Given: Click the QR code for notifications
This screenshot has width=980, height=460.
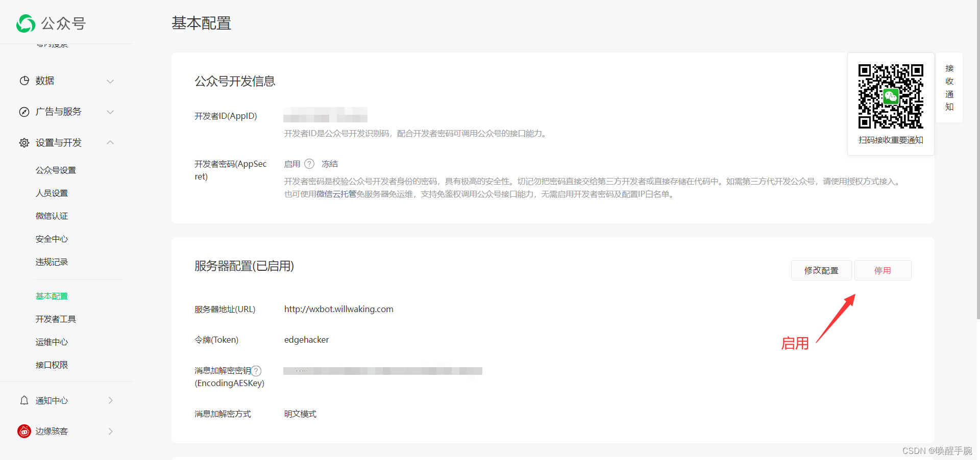Looking at the screenshot, I should coord(891,96).
